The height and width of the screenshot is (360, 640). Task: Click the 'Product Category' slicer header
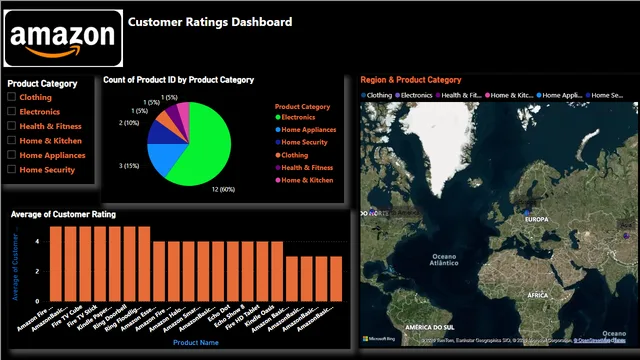point(42,84)
